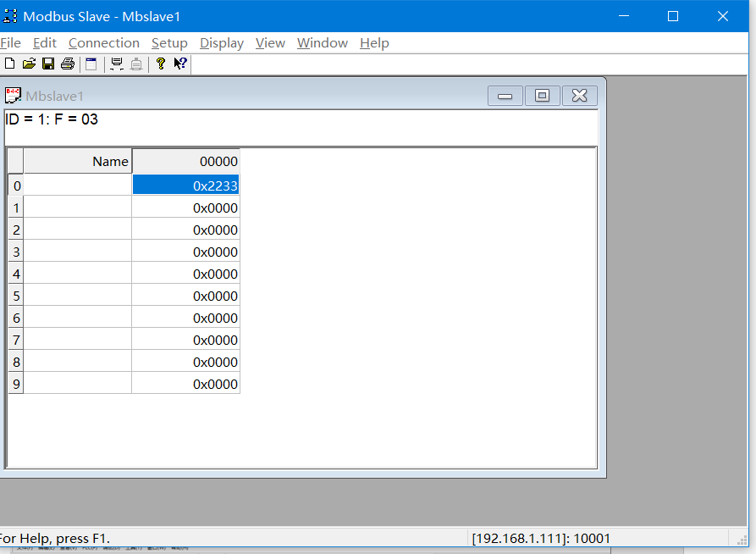Maximize the Mbslave1 child window
Screen dimensions: 756x554
click(x=542, y=96)
